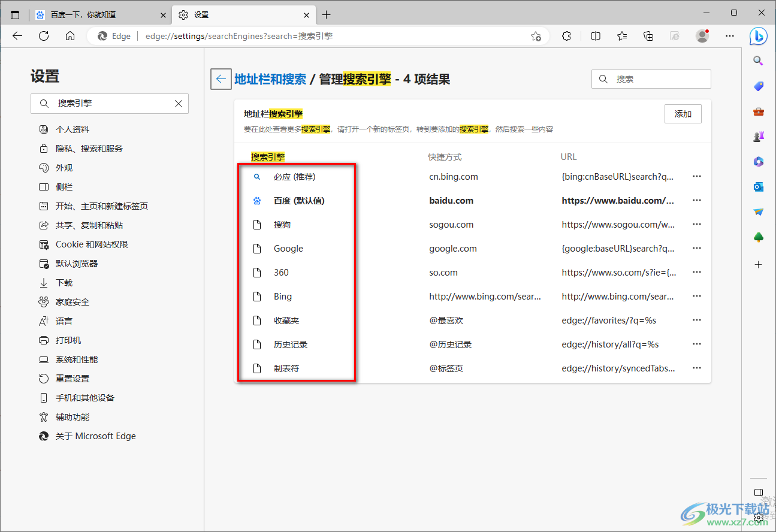The image size is (776, 532).
Task: Open the sidebar Microsoft 365 icon
Action: point(758,162)
